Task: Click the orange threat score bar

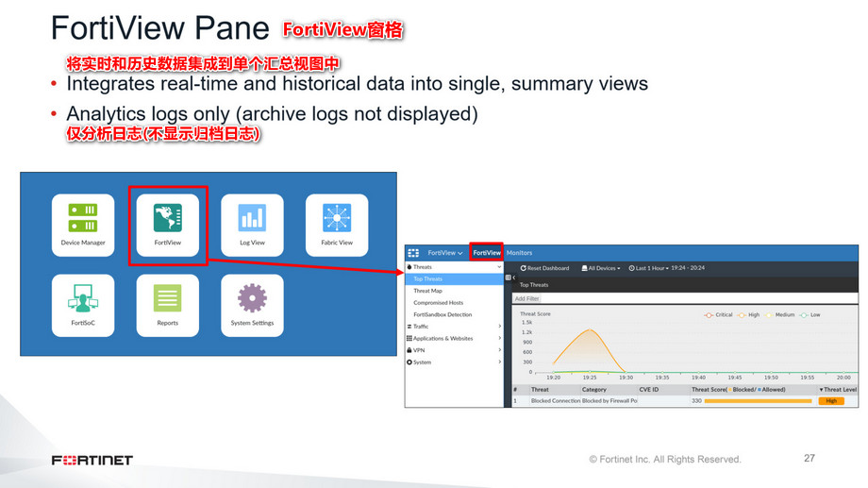Action: pos(758,401)
